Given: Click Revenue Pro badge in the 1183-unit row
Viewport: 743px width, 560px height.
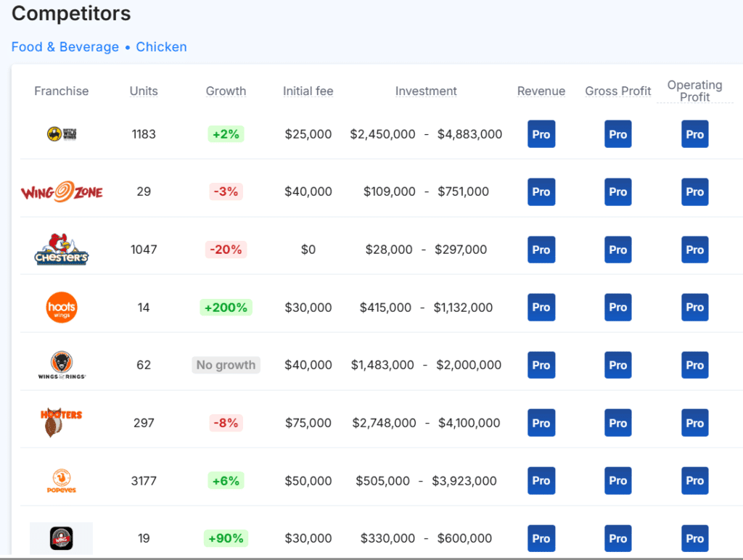Looking at the screenshot, I should pyautogui.click(x=541, y=134).
